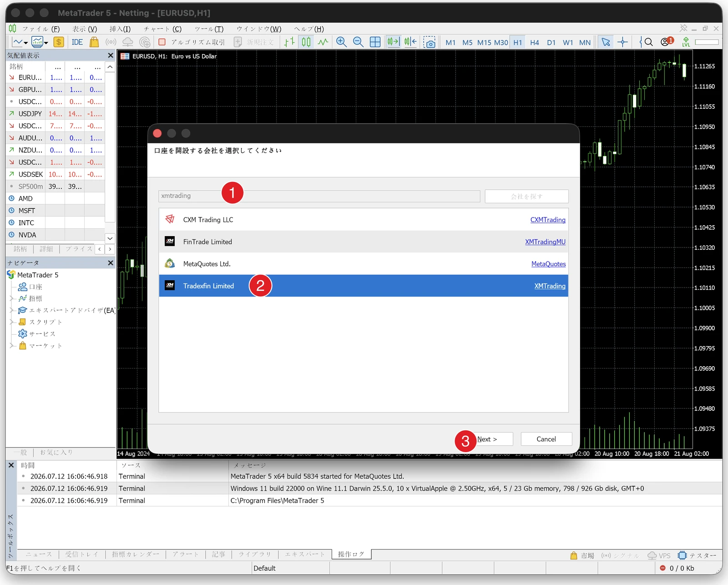
Task: Expand the マーケット tree node
Action: [11, 346]
